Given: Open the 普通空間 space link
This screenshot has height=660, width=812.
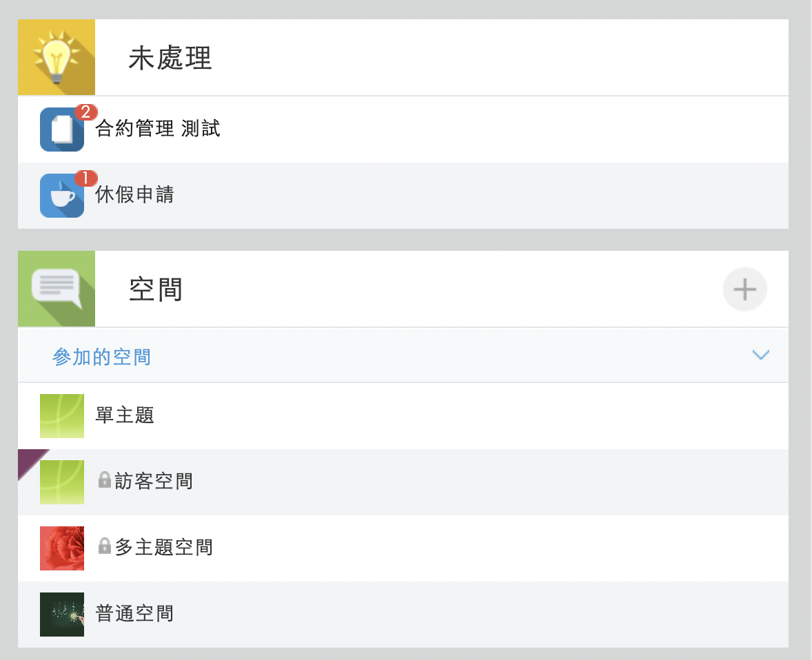Looking at the screenshot, I should (134, 613).
